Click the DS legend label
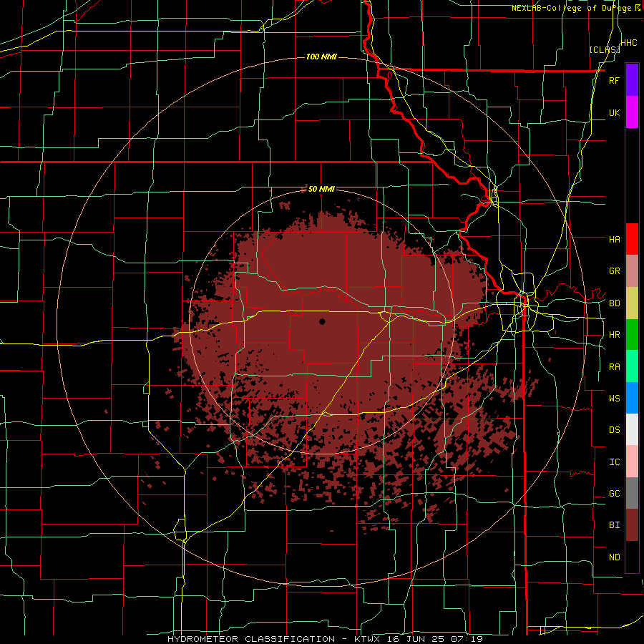The image size is (644, 644). pos(614,430)
